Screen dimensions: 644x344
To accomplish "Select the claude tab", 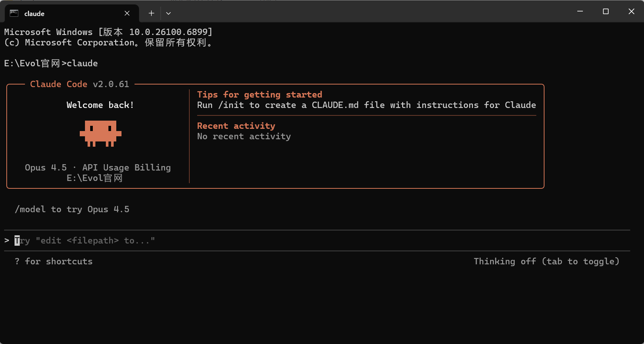I will coord(67,13).
